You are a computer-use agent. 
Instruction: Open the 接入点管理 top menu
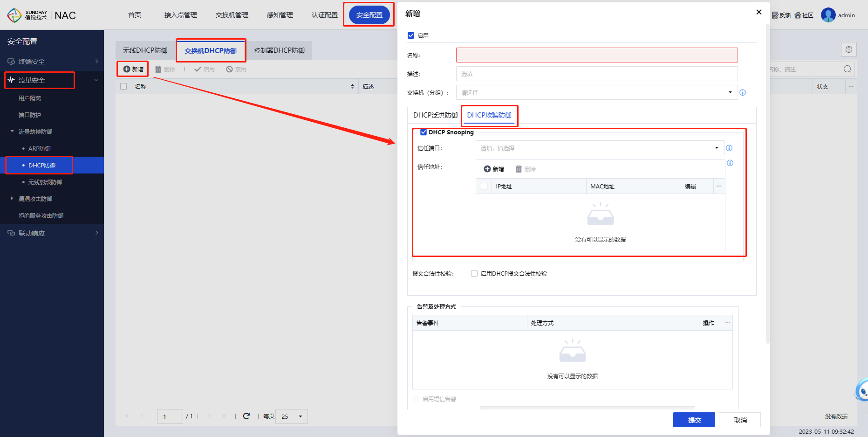[181, 15]
